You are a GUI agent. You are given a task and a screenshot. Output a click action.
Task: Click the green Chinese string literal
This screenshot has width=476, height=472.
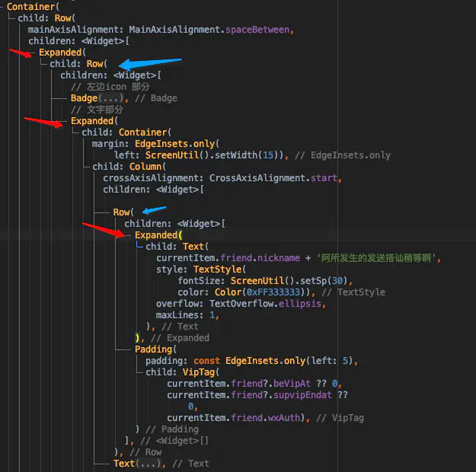tap(376, 258)
